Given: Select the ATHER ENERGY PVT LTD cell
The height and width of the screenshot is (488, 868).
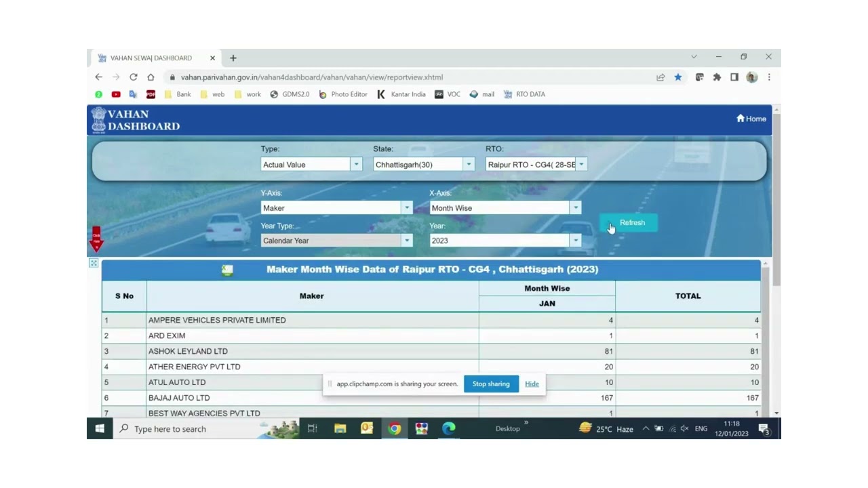Looking at the screenshot, I should [313, 367].
